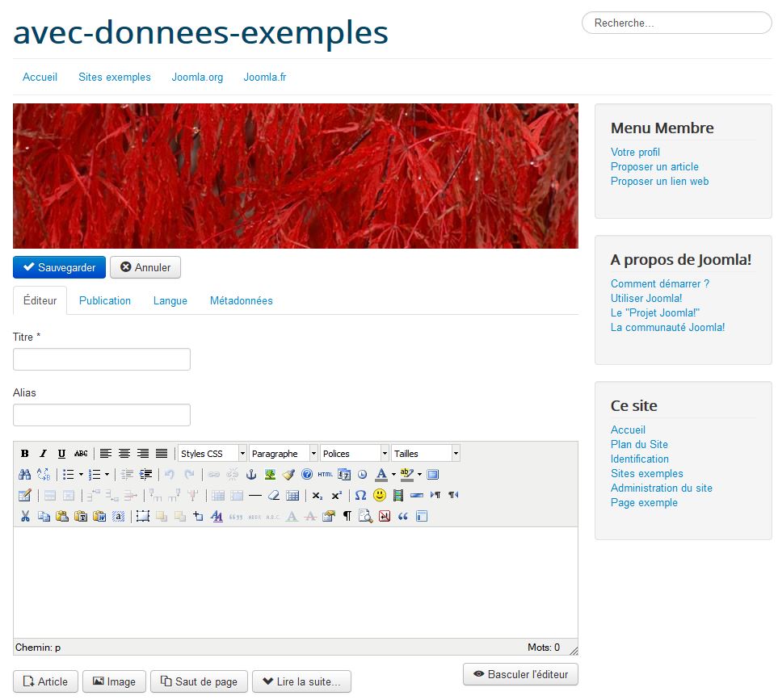Click the Lire la suite button

pyautogui.click(x=301, y=681)
